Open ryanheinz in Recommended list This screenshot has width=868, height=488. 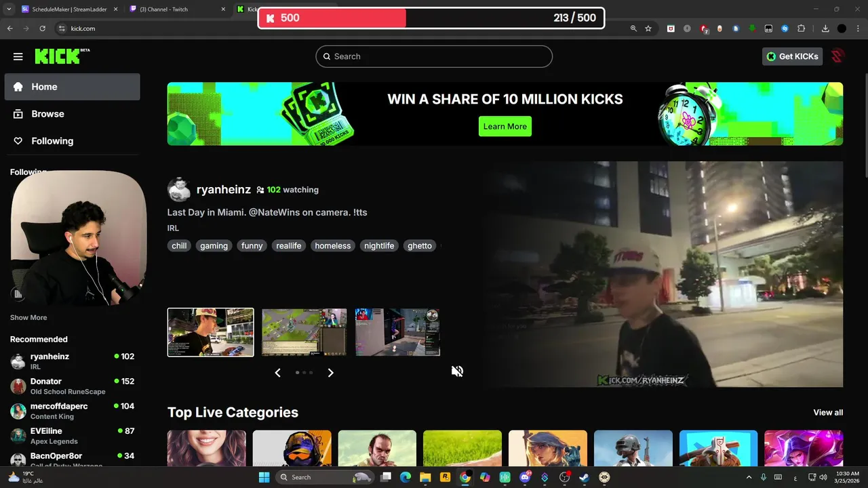[x=72, y=361]
